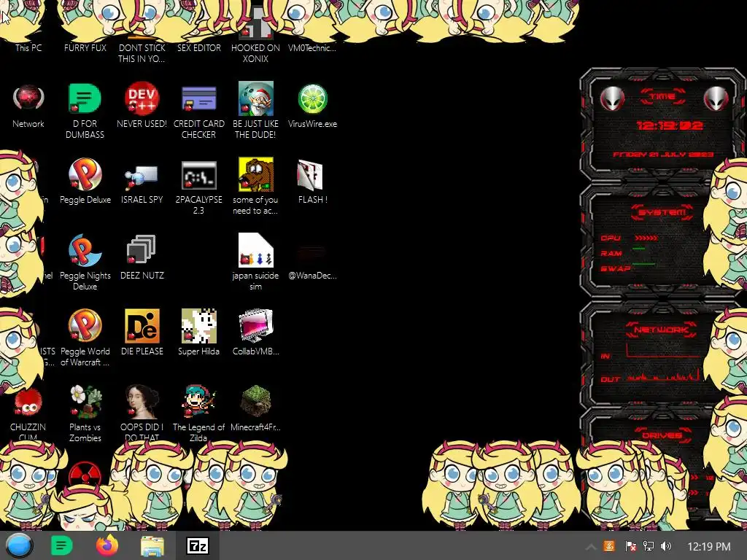This screenshot has width=747, height=560.
Task: Open the @WanaDec... icon
Action: 312,252
